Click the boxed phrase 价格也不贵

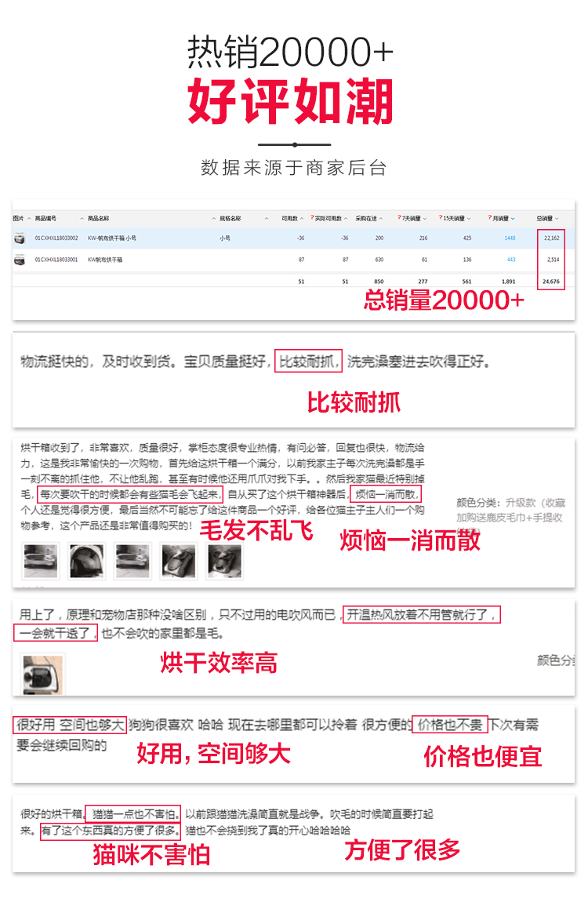450,725
